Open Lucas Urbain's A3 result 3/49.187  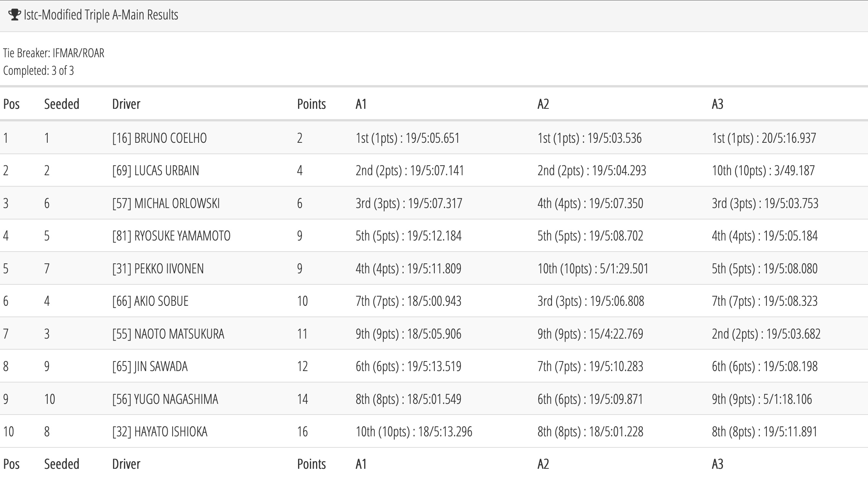pyautogui.click(x=763, y=170)
